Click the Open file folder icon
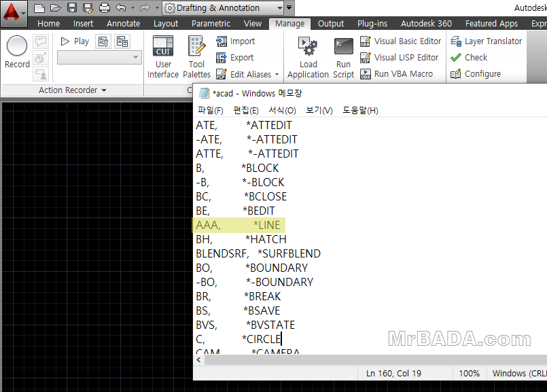Screen dimensions: 547x392 (56, 7)
